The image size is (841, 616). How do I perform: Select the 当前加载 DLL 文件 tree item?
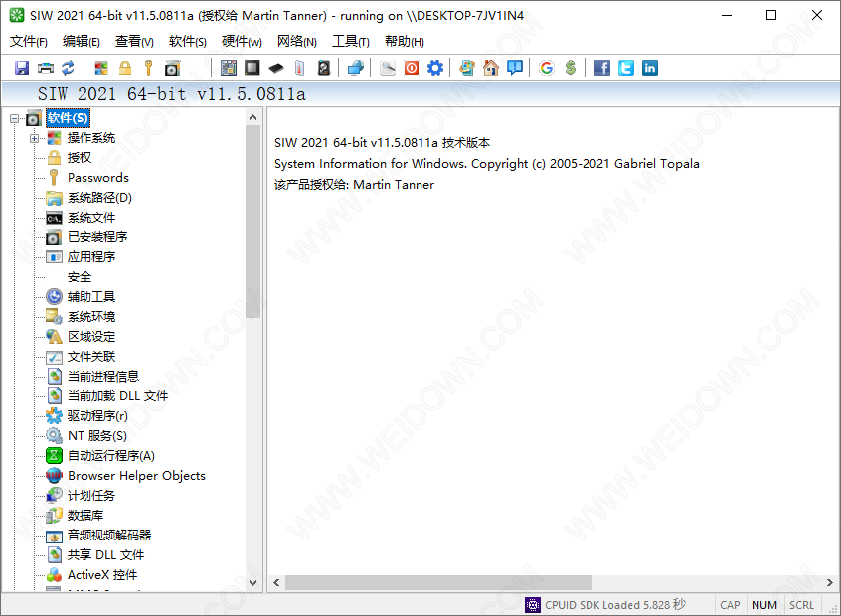click(117, 395)
